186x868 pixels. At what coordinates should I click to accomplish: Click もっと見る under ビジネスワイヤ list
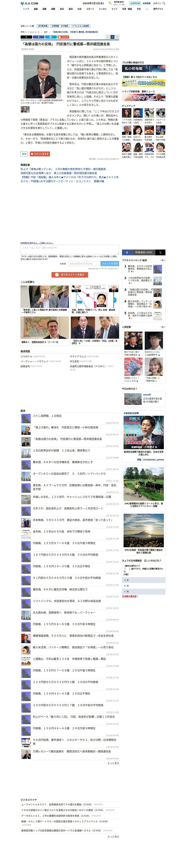coord(113,836)
